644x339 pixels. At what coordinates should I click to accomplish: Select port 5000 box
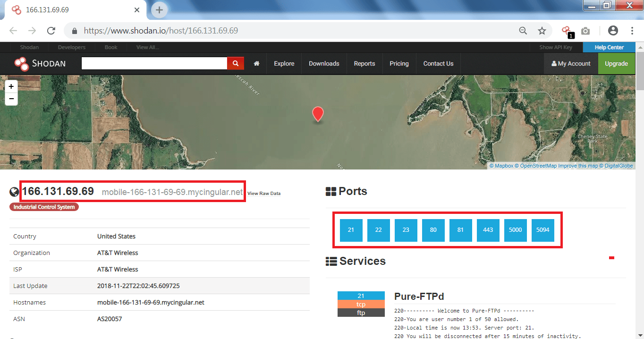(x=515, y=230)
